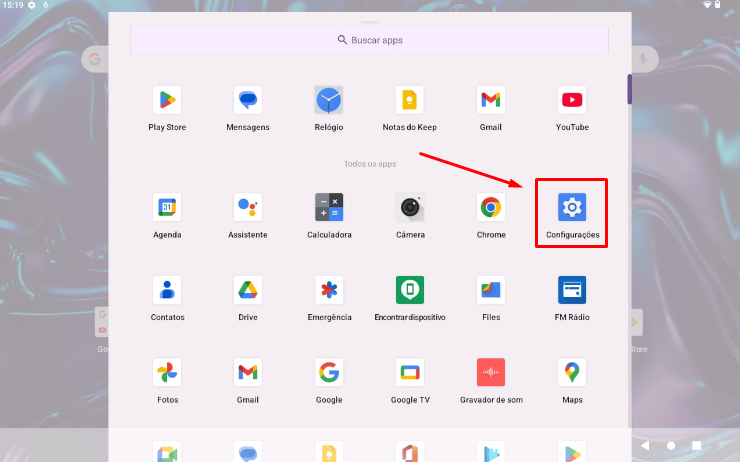
Task: Tap the Android home navigation button
Action: pos(671,445)
